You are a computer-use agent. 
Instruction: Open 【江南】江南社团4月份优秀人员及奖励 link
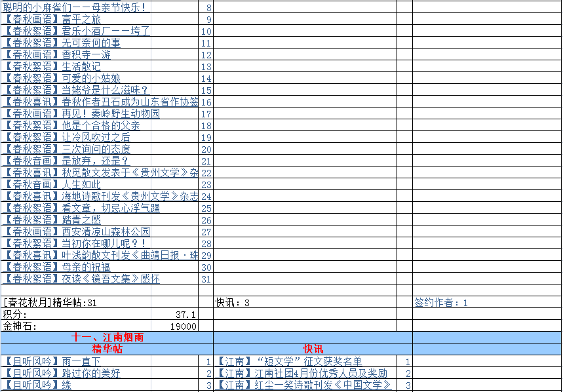303,374
